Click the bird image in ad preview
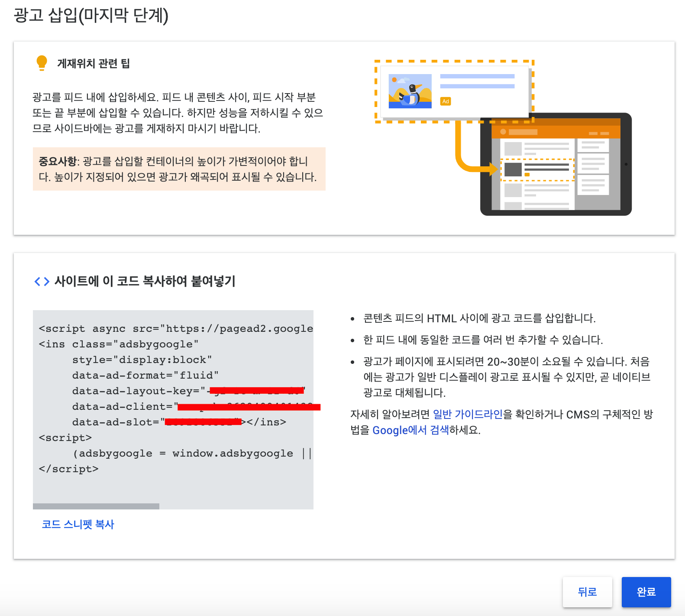Screen dimensions: 685x616 410,91
